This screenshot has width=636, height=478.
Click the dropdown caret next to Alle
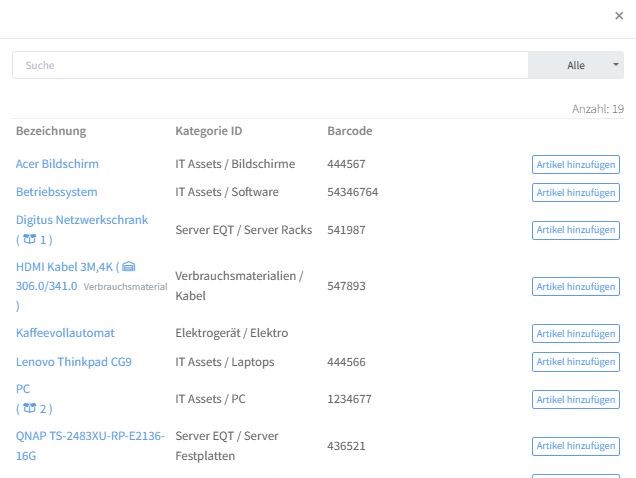616,65
